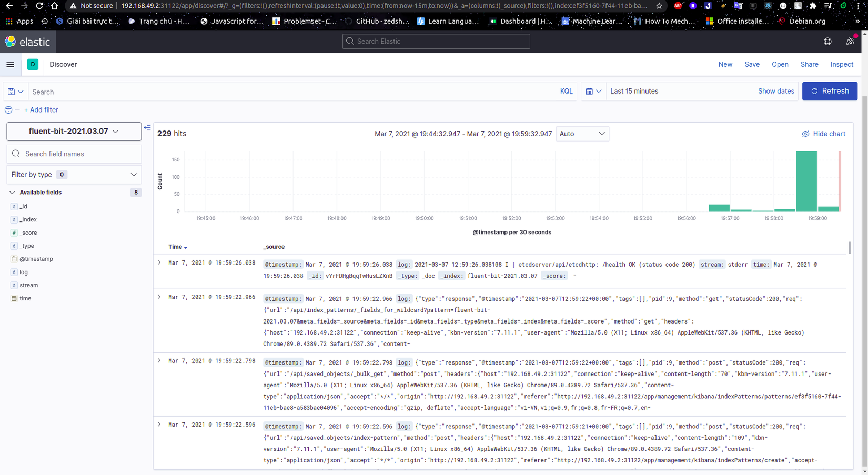The height and width of the screenshot is (475, 868).
Task: Toggle the KQL query language option
Action: point(566,91)
